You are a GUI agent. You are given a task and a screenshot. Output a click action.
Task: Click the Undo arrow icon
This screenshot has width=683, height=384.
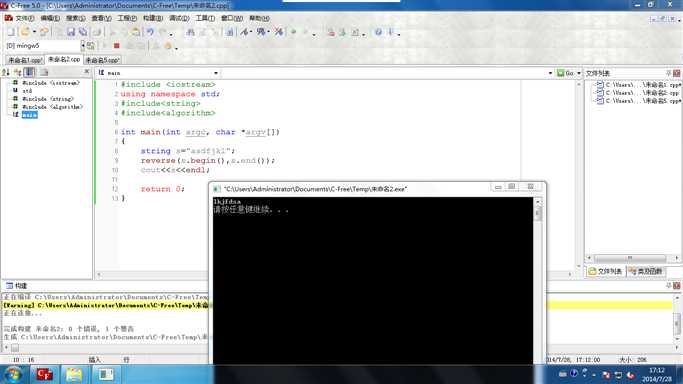point(150,32)
